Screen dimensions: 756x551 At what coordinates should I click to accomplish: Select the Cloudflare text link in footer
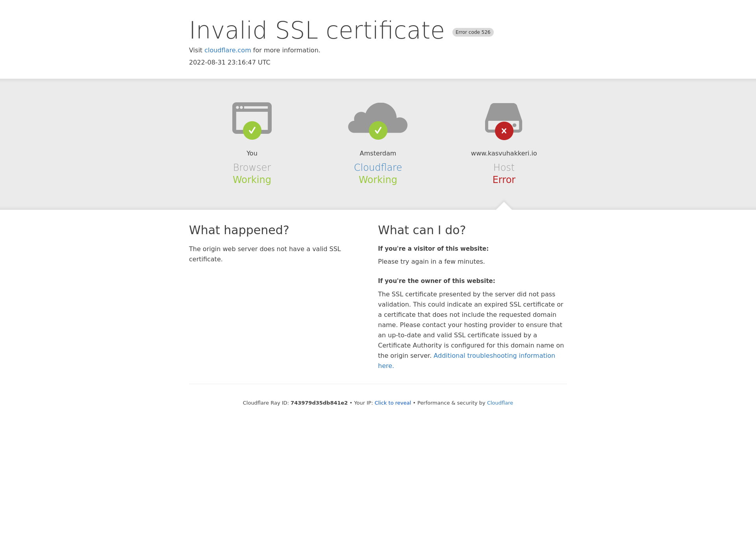tap(500, 403)
